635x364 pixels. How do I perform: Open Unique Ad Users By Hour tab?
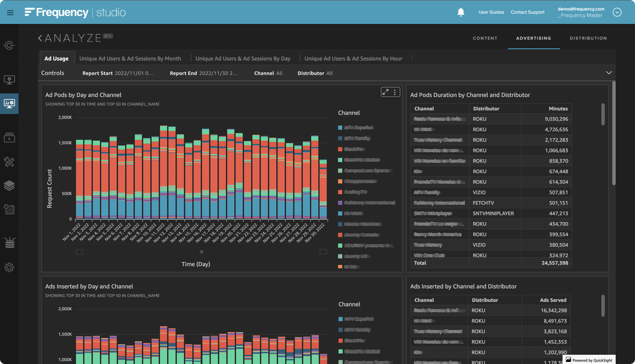pyautogui.click(x=353, y=58)
